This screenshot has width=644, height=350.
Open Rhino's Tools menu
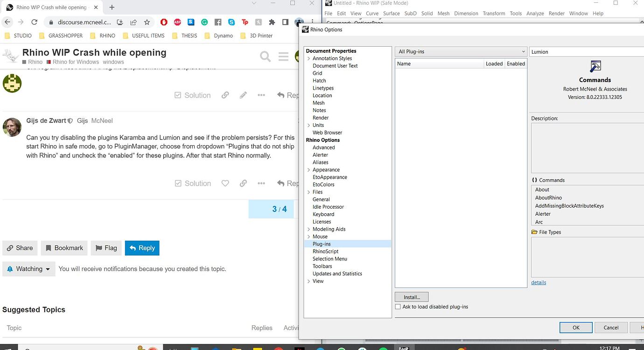point(515,13)
